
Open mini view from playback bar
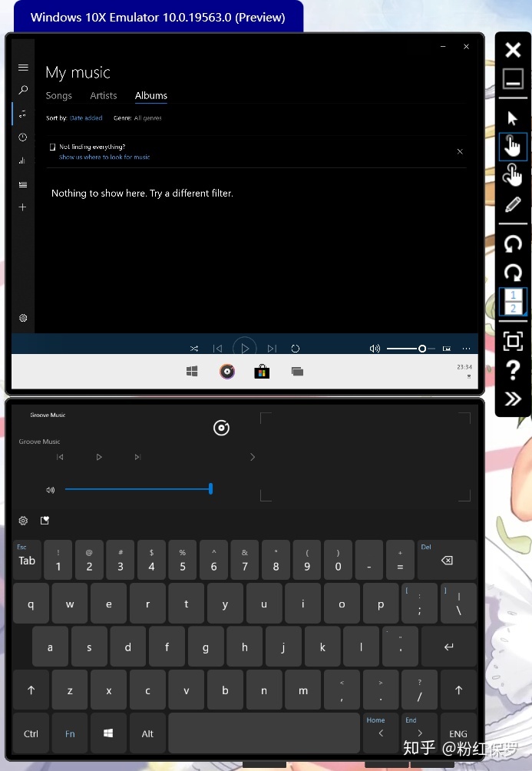(x=447, y=349)
